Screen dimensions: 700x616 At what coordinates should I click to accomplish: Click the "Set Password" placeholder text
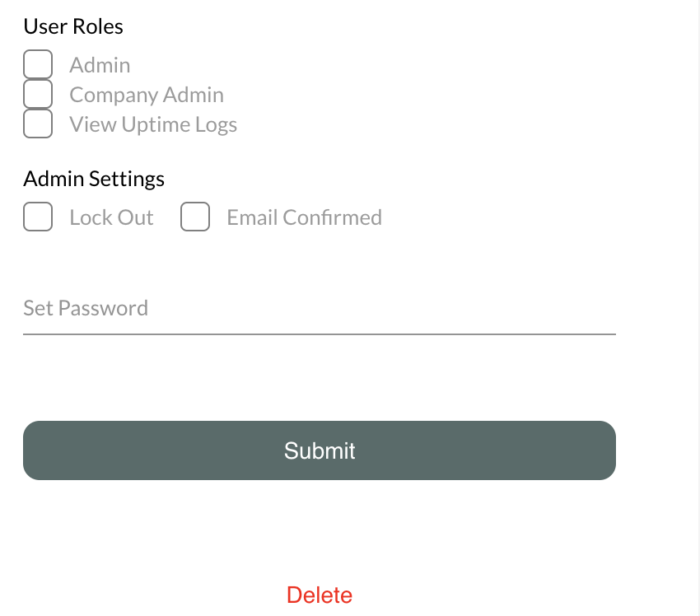(86, 308)
